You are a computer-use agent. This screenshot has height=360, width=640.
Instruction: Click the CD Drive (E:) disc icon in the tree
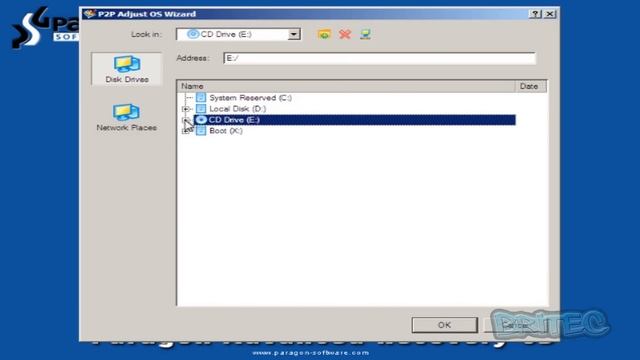(201, 120)
